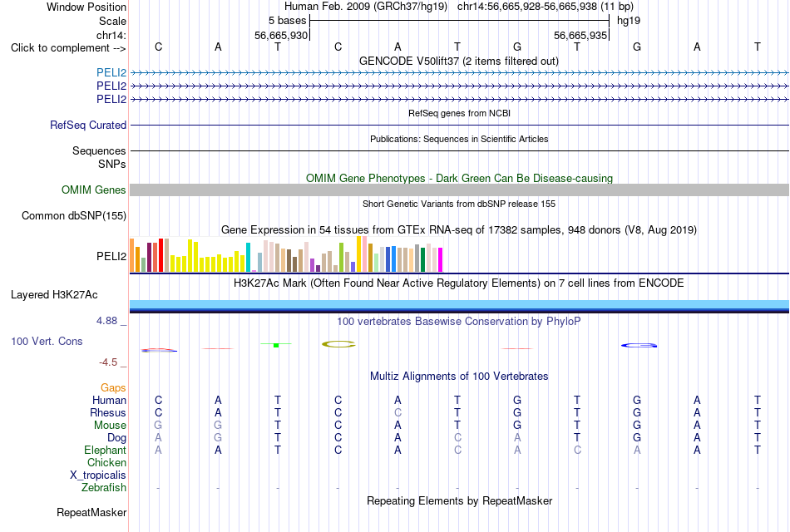The height and width of the screenshot is (532, 790).
Task: Click the "SNPs" track label
Action: pyautogui.click(x=112, y=164)
